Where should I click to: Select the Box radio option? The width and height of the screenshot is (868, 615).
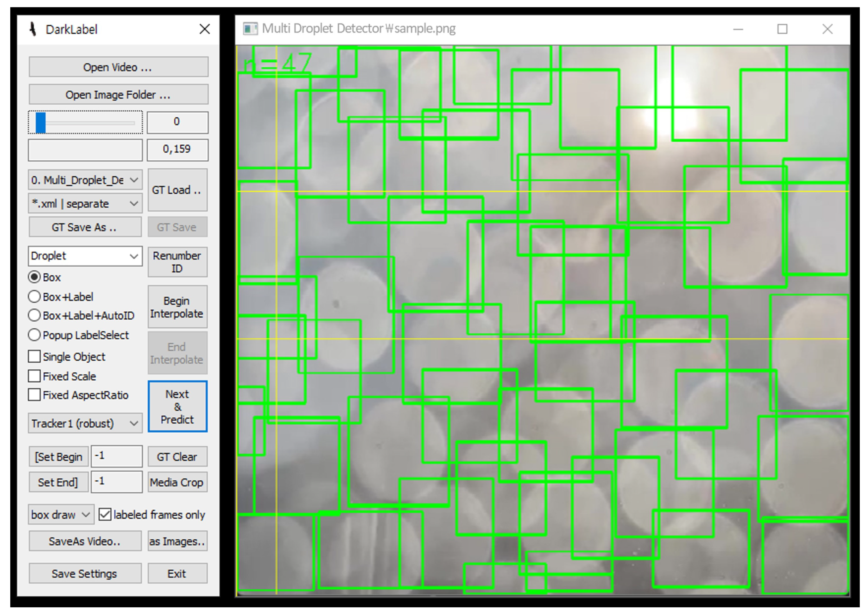(34, 277)
